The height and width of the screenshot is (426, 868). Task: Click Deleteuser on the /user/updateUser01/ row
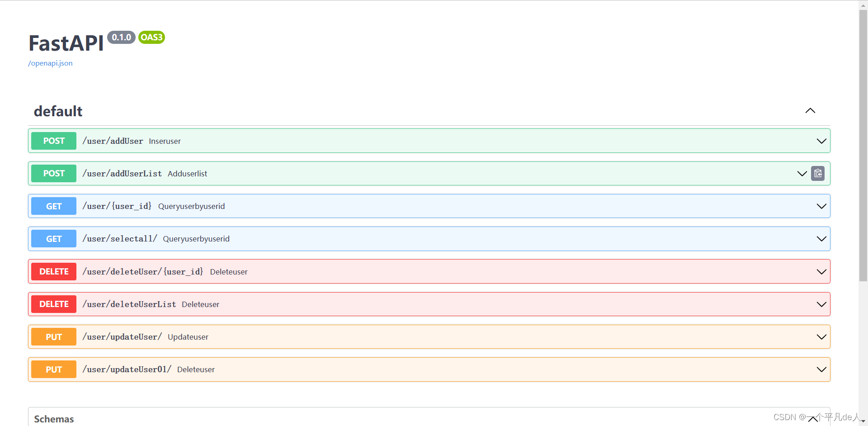196,369
